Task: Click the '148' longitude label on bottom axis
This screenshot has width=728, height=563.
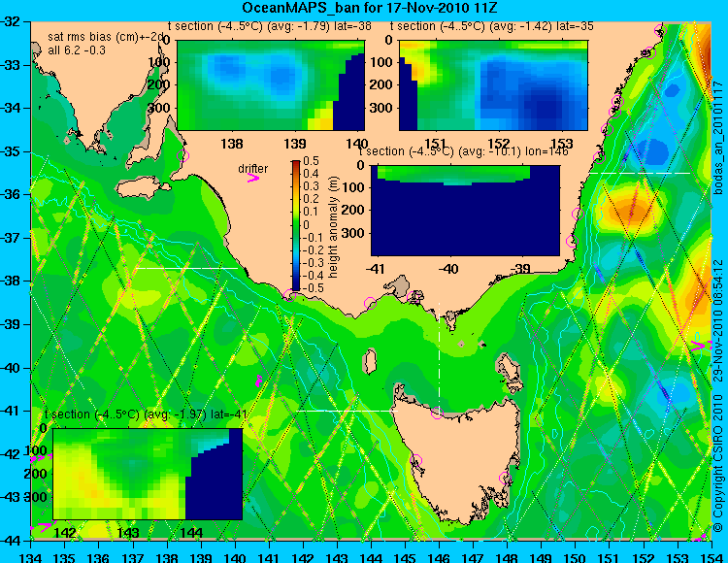Action: 507,556
